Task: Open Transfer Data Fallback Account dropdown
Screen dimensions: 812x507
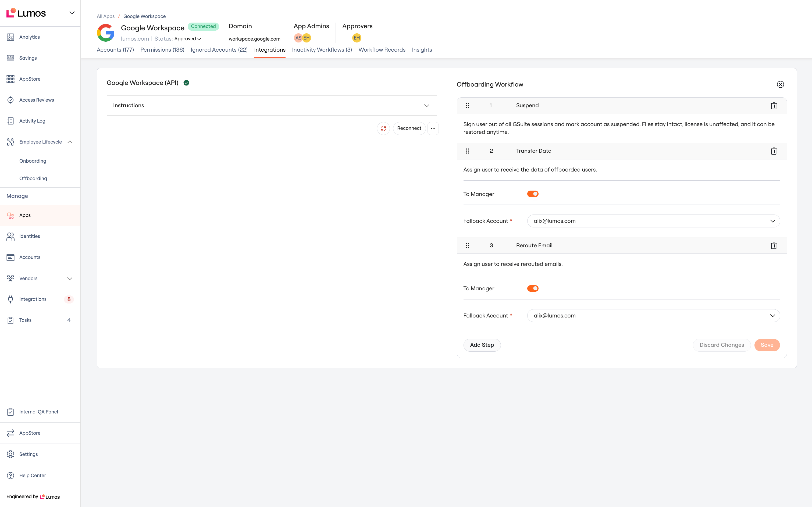Action: [653, 221]
